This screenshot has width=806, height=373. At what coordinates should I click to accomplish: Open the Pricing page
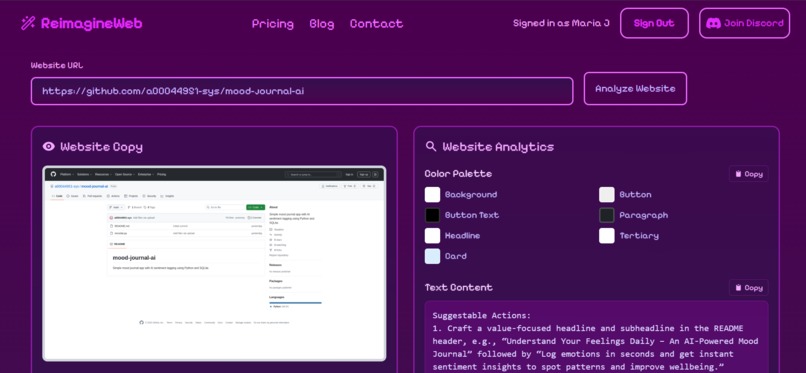[x=272, y=24]
